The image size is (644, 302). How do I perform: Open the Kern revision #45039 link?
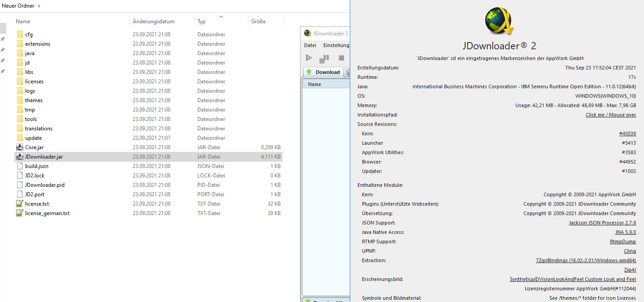click(627, 134)
